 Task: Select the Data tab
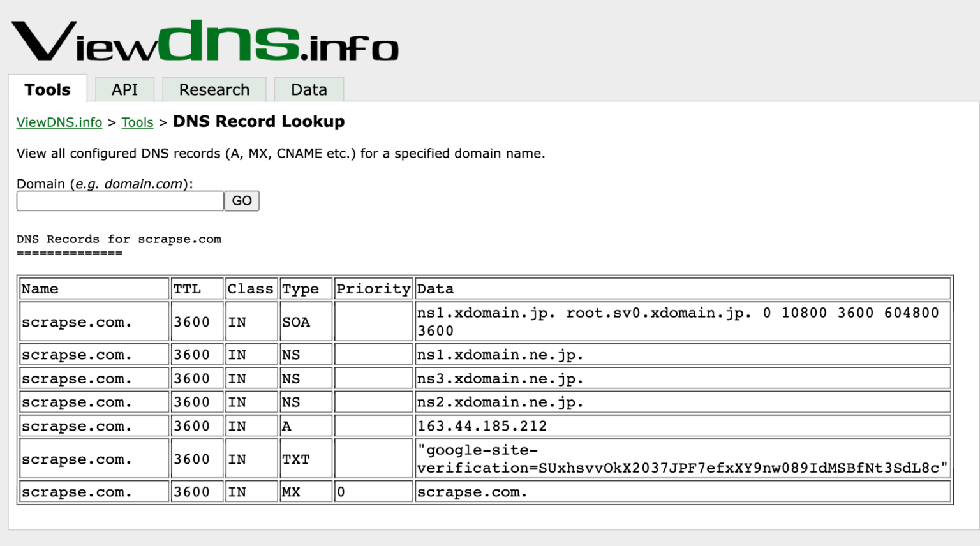[309, 89]
